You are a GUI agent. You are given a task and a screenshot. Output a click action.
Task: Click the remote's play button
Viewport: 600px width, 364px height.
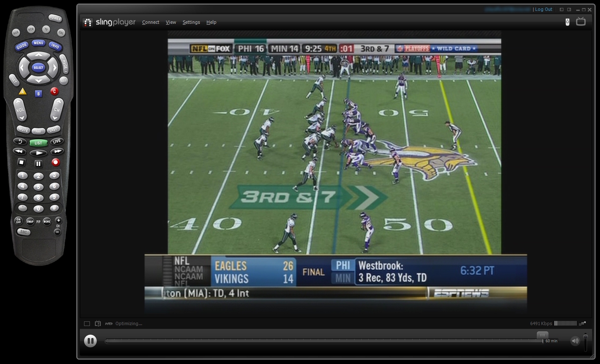(38, 153)
